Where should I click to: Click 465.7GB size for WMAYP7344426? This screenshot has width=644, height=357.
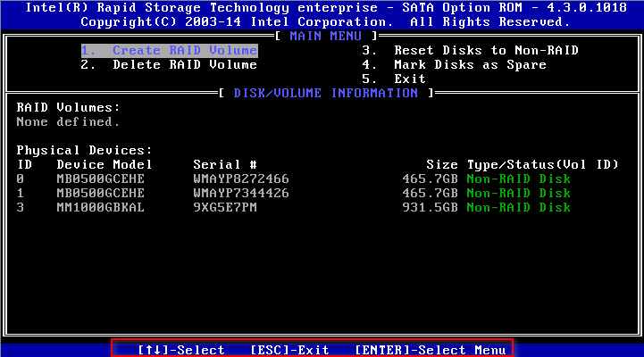coord(430,194)
